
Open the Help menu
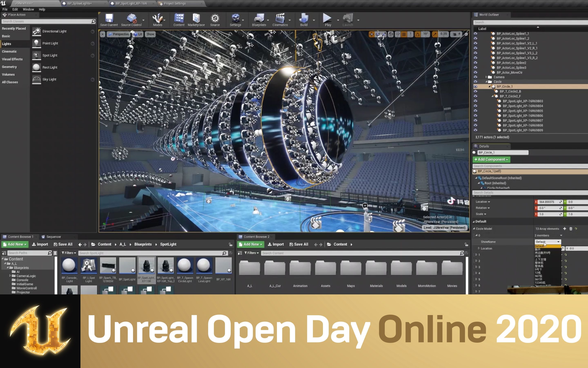[x=42, y=9]
